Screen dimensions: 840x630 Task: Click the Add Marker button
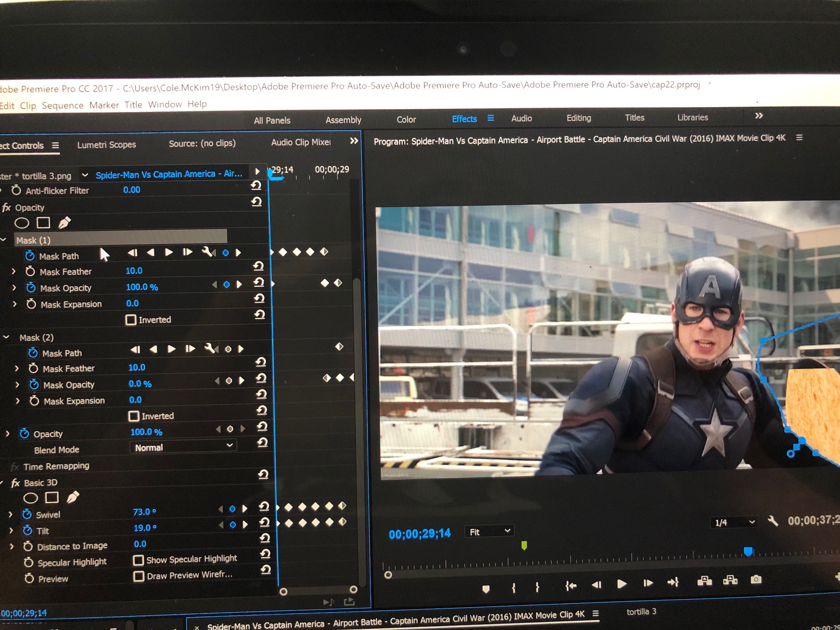point(486,589)
